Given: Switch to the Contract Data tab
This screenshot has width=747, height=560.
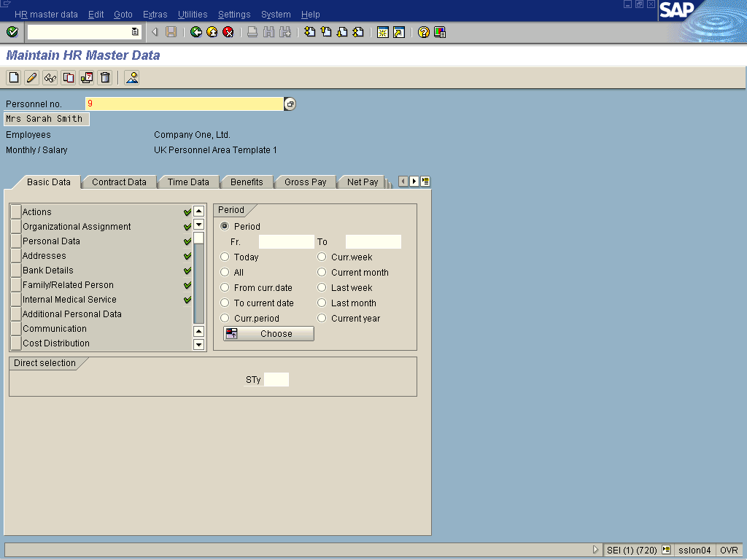Looking at the screenshot, I should (119, 182).
